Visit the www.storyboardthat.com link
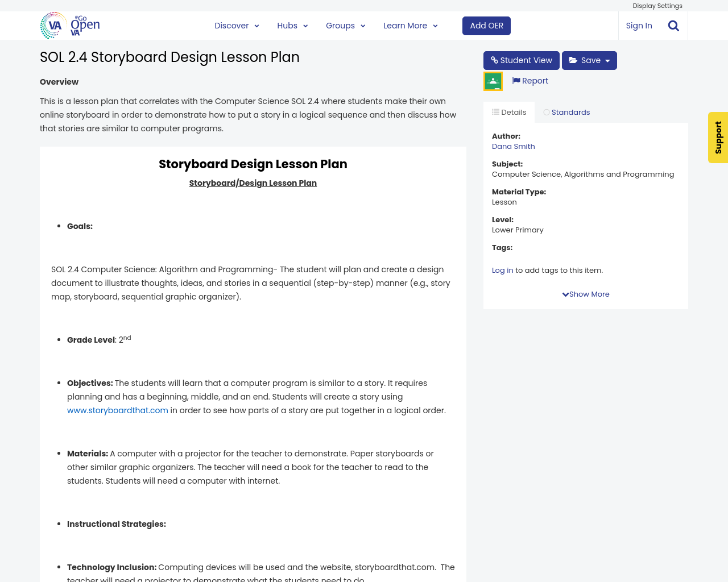This screenshot has height=582, width=728. click(118, 409)
